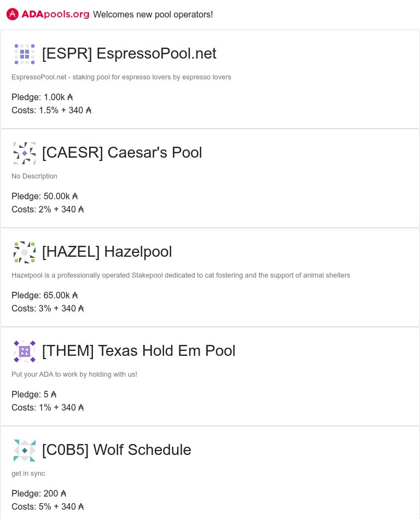The height and width of the screenshot is (519, 420).
Task: Open the [HAZEL] Hazelpool heading
Action: click(107, 251)
